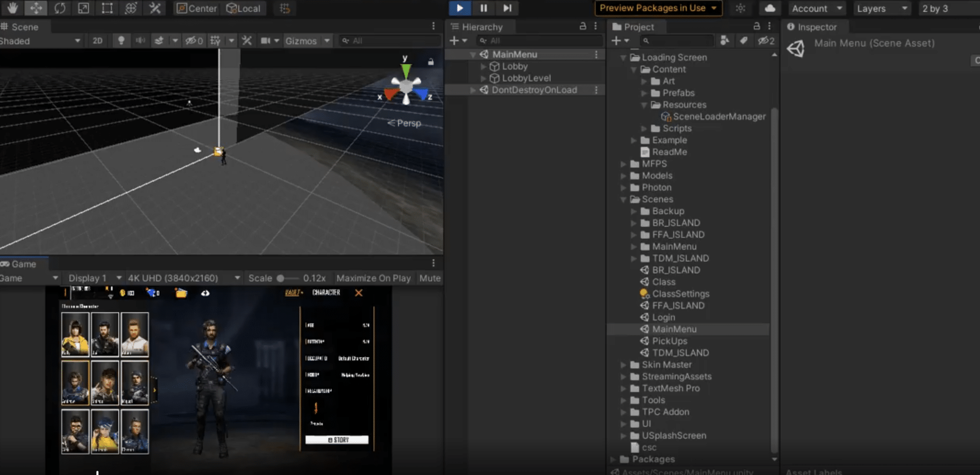980x475 pixels.
Task: Open custom editor tools icon
Action: pos(155,8)
